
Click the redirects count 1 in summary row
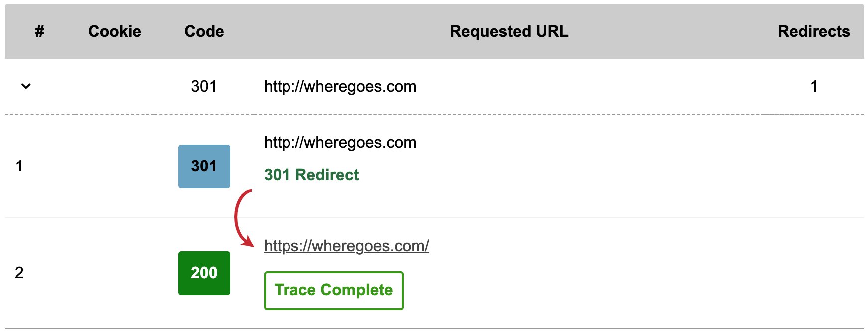(814, 86)
